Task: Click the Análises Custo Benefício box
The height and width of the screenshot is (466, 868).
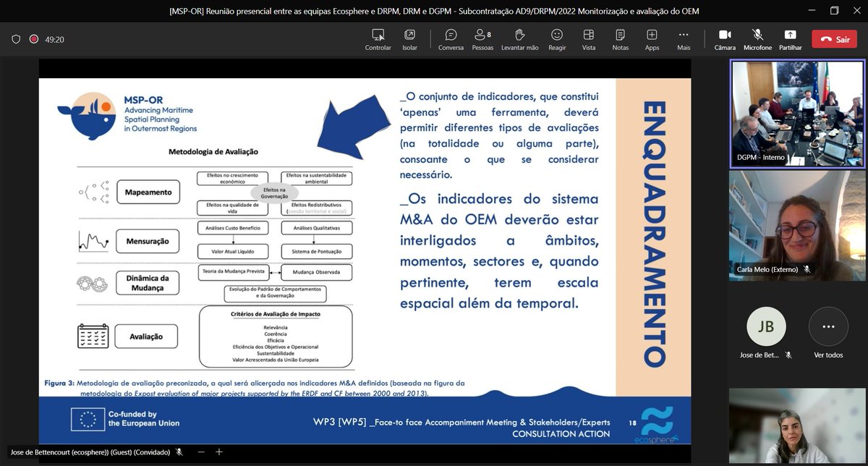Action: [233, 228]
